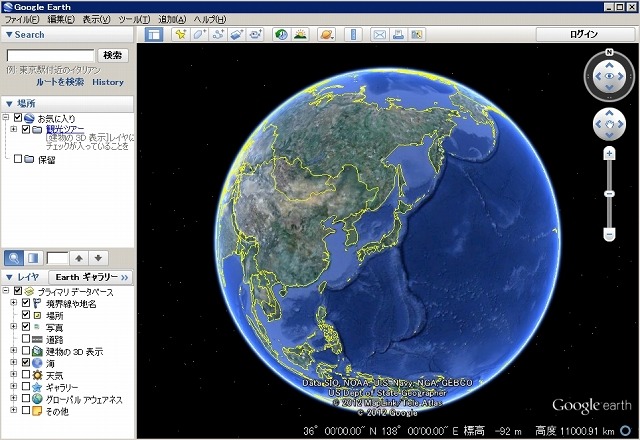Uncheck the プライマリ データベース checkbox

pyautogui.click(x=18, y=291)
